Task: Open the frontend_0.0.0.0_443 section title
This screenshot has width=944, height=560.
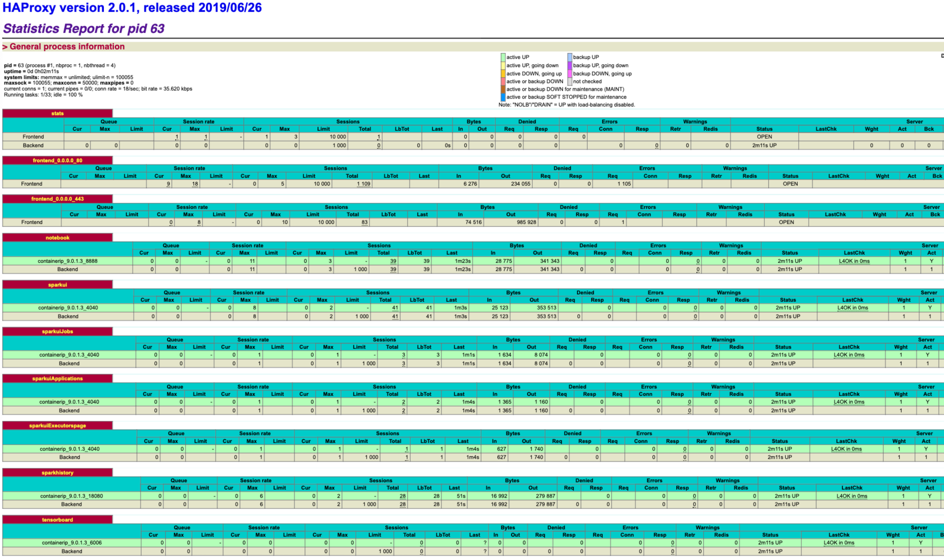Action: (57, 199)
